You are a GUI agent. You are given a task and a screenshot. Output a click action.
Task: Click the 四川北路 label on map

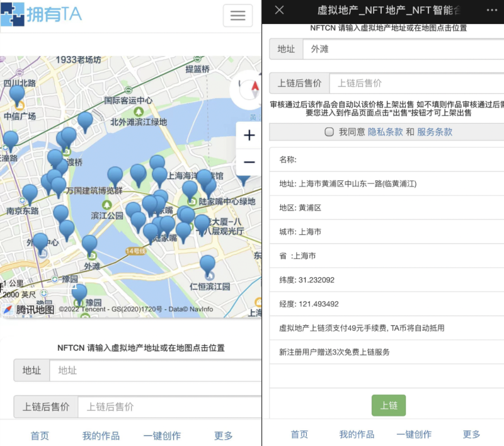click(20, 83)
